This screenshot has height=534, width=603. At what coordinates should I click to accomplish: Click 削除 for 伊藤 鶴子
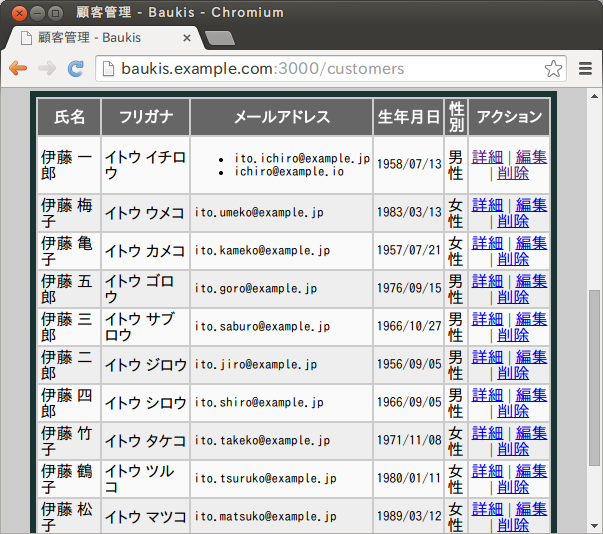pos(513,487)
